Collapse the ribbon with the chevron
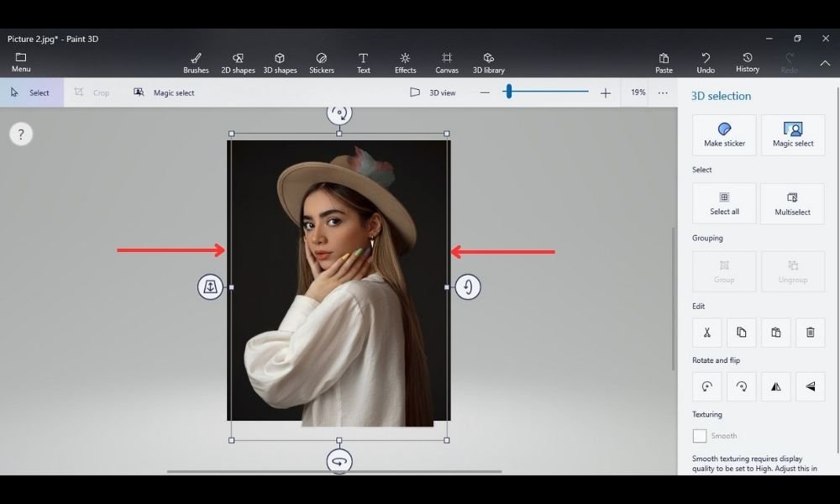 click(x=825, y=63)
